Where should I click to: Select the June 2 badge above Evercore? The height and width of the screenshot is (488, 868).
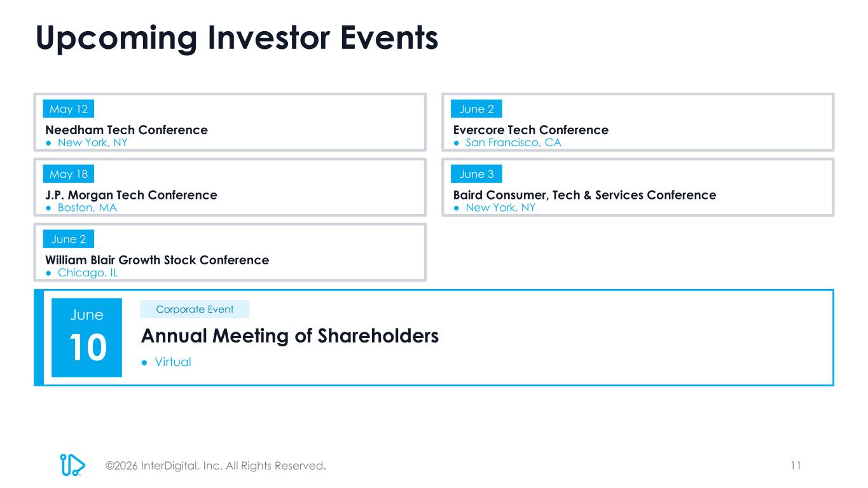pos(476,109)
